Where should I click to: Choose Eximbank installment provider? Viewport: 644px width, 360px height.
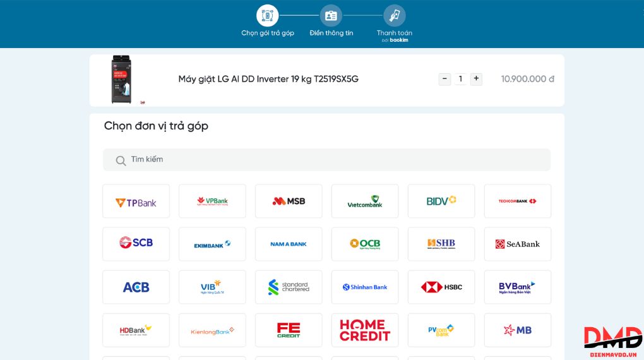tap(212, 244)
